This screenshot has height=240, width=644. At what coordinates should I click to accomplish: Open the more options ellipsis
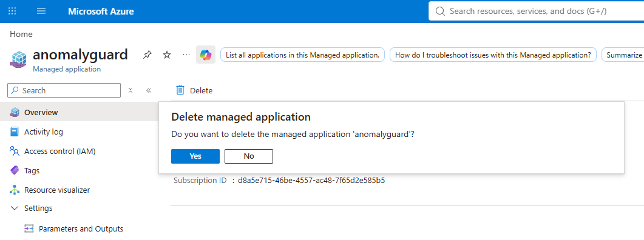tap(186, 55)
